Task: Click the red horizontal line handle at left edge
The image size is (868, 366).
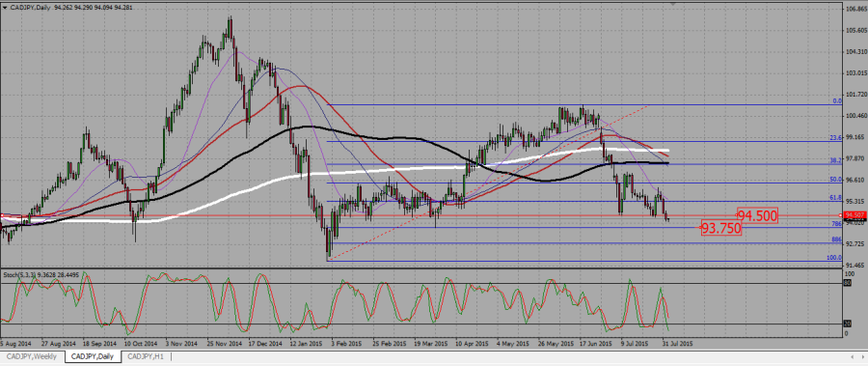Action: click(2, 214)
